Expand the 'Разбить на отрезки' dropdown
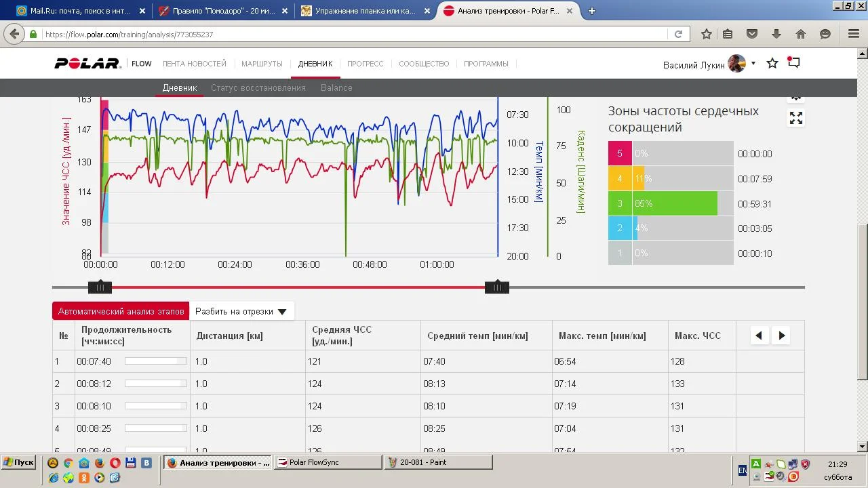Viewport: 868px width, 488px height. [x=241, y=312]
